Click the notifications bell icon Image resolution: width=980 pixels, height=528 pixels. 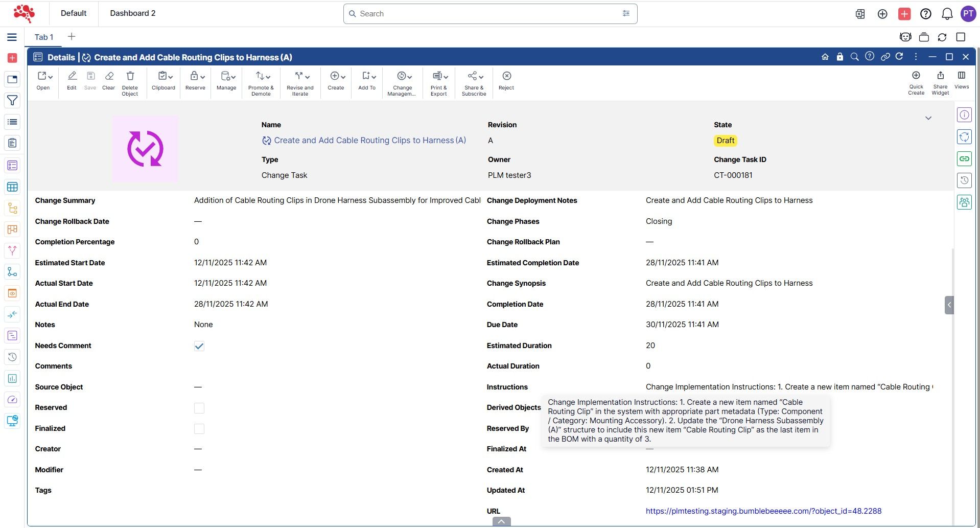[947, 14]
